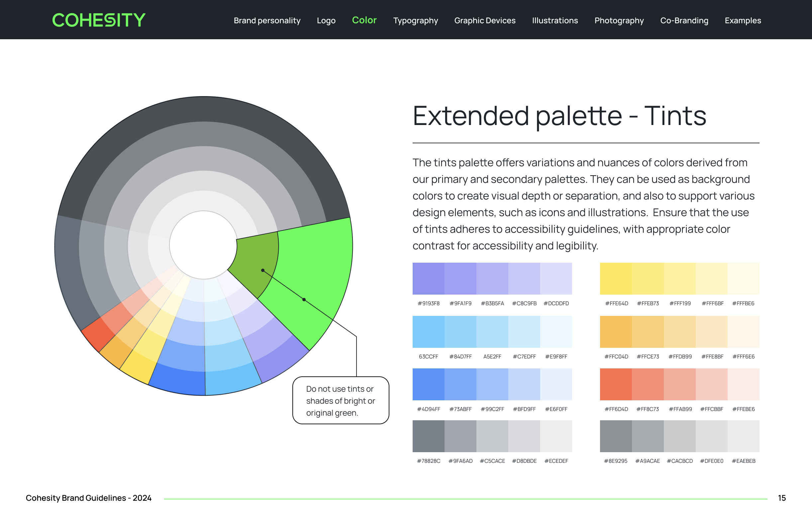Go to the Logo section
812x526 pixels.
pyautogui.click(x=326, y=21)
